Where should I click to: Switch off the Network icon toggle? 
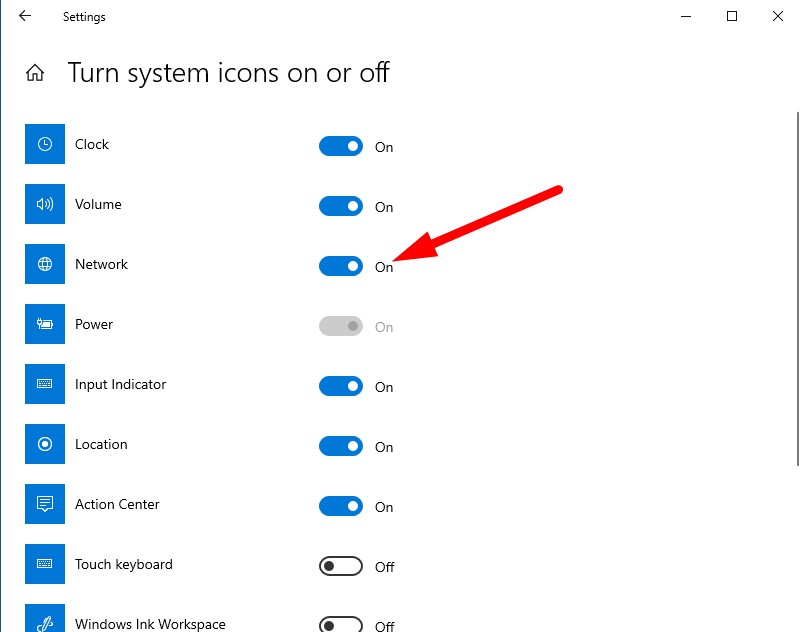pos(340,266)
